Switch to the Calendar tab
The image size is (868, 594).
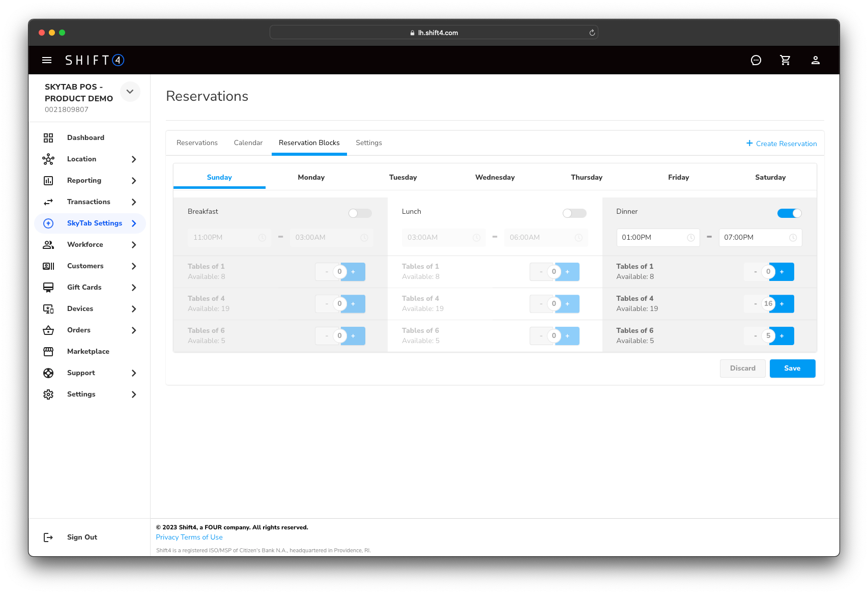pos(248,143)
